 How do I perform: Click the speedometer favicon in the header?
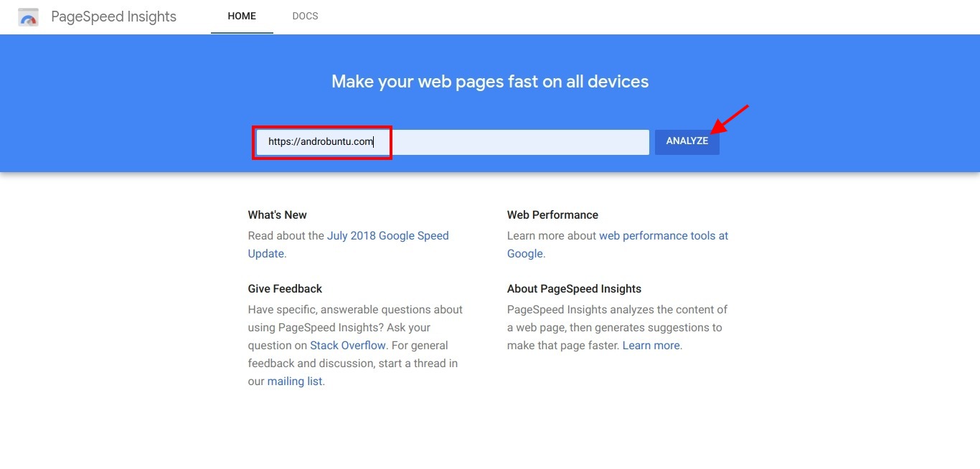tap(27, 16)
